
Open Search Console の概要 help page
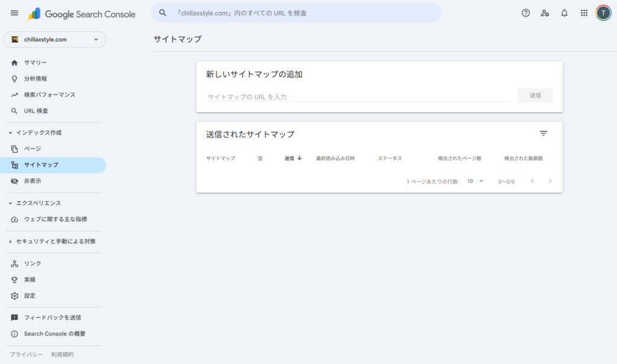coord(54,333)
